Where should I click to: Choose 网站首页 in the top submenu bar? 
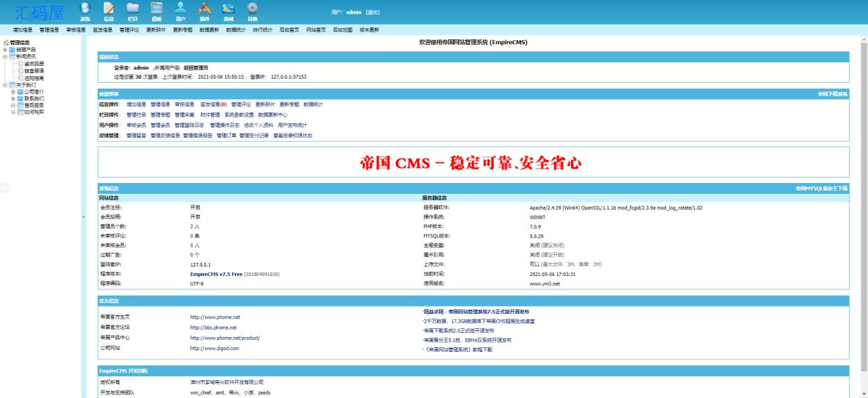[316, 30]
